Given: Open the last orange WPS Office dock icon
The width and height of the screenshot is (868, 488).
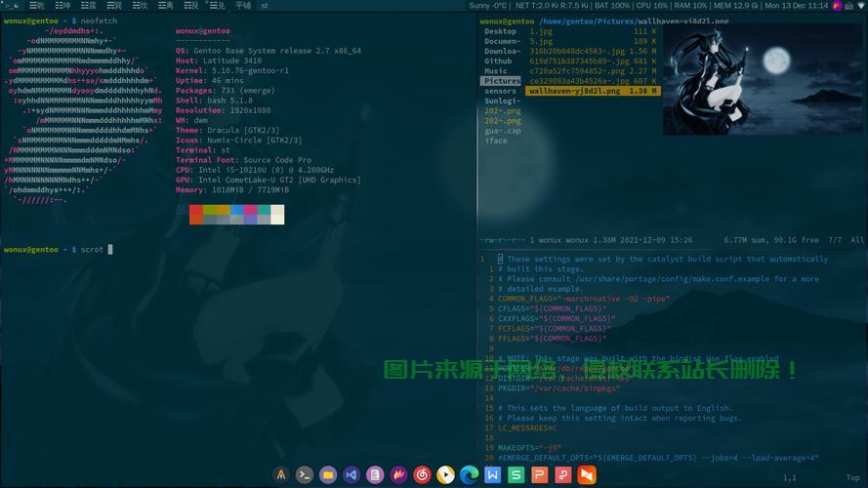Looking at the screenshot, I should point(587,474).
